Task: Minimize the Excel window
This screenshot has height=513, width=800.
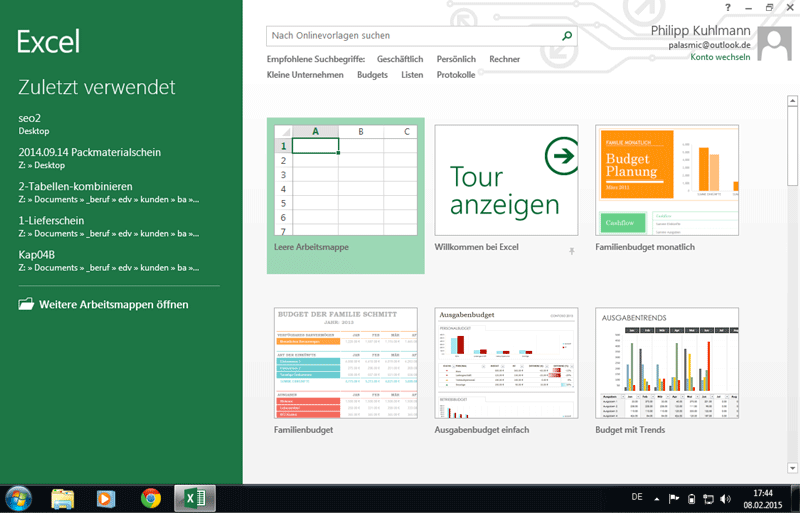Action: 748,8
